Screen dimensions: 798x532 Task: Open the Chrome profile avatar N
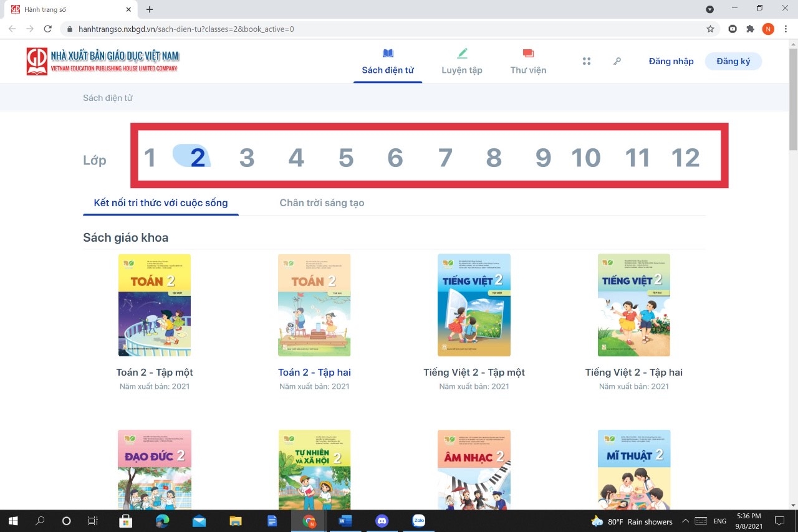[x=768, y=29]
